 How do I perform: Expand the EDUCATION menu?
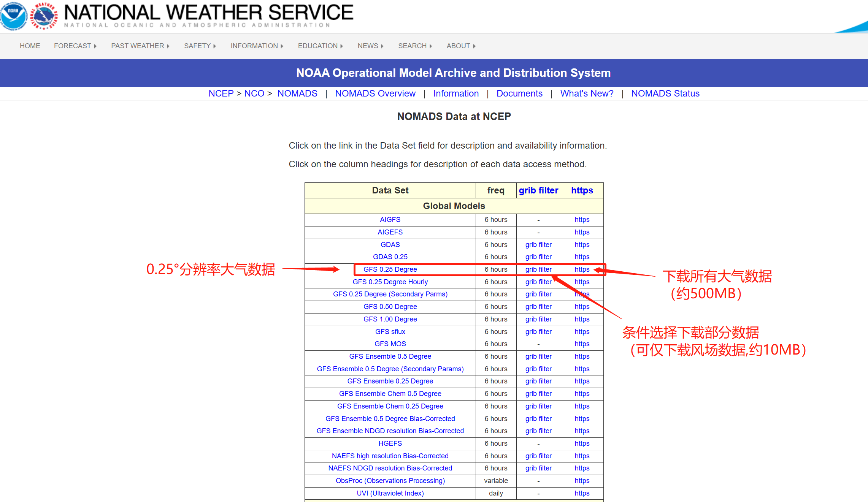click(321, 46)
